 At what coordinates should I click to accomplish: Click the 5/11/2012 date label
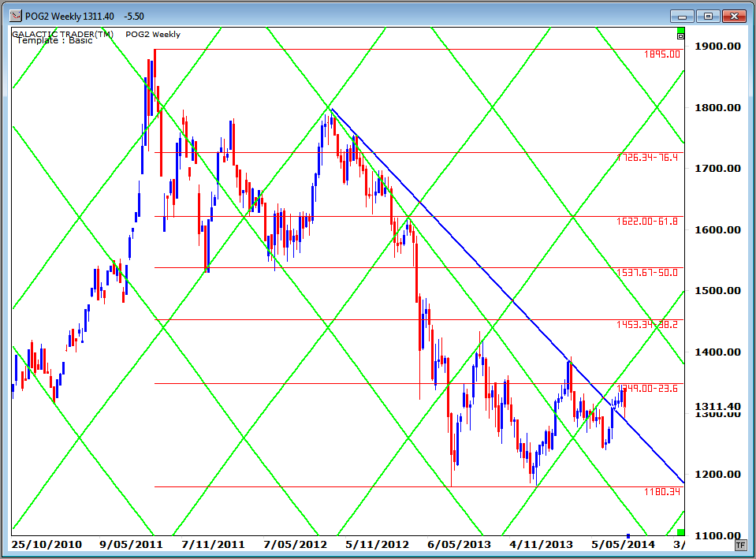(x=377, y=545)
